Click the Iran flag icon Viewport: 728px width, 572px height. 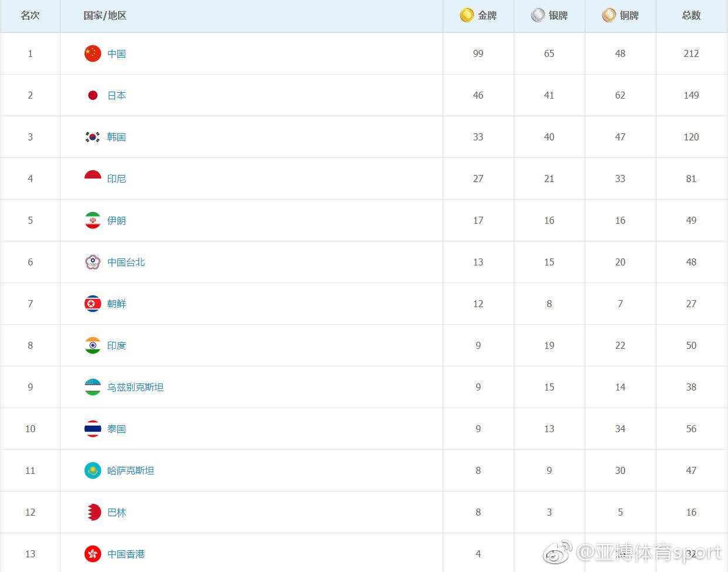[93, 220]
